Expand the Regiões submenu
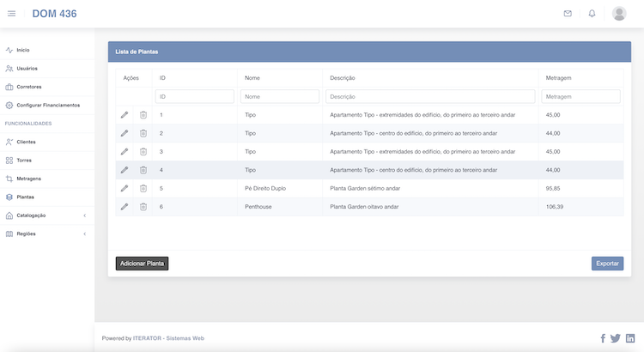644x352 pixels. (x=47, y=234)
